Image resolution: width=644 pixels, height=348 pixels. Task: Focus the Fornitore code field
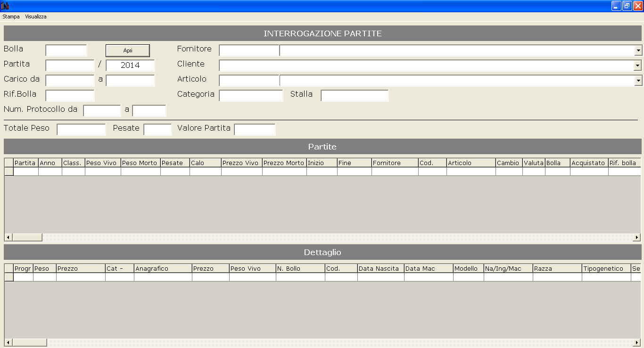[249, 50]
